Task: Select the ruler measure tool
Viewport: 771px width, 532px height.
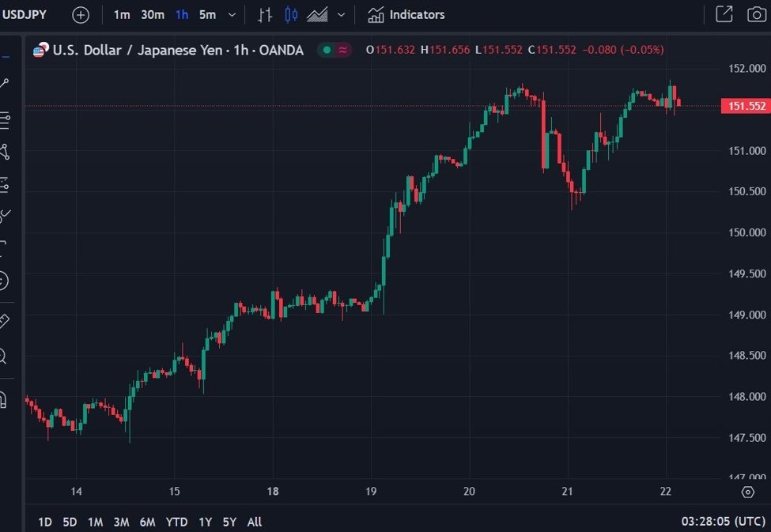Action: point(4,321)
